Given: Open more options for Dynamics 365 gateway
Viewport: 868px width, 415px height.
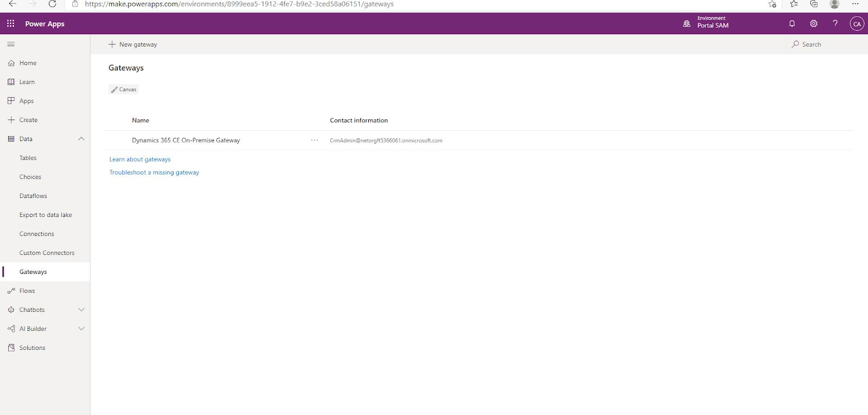Looking at the screenshot, I should pos(315,141).
